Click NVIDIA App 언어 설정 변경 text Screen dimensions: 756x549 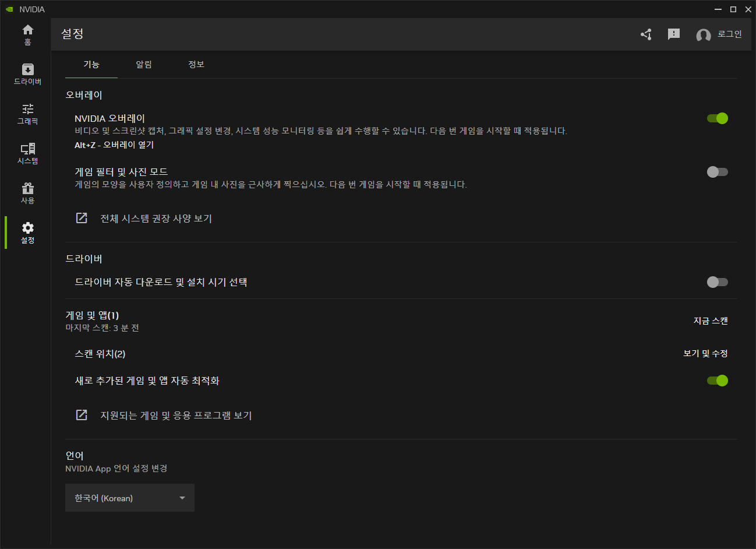[x=116, y=469]
